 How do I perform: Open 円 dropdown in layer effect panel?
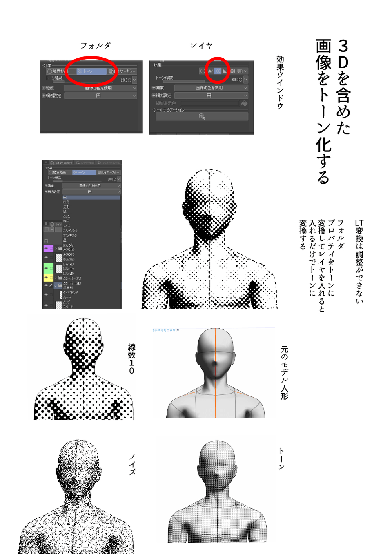[x=212, y=96]
